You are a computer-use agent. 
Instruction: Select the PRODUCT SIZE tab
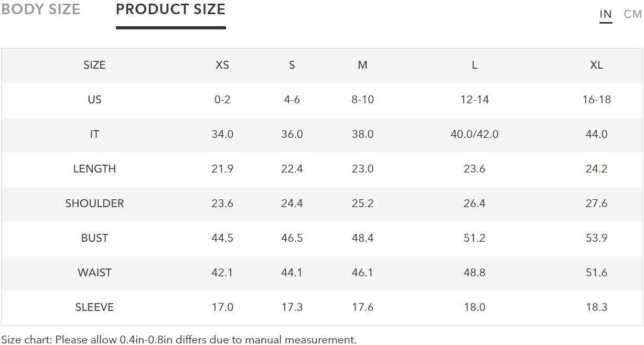point(170,9)
